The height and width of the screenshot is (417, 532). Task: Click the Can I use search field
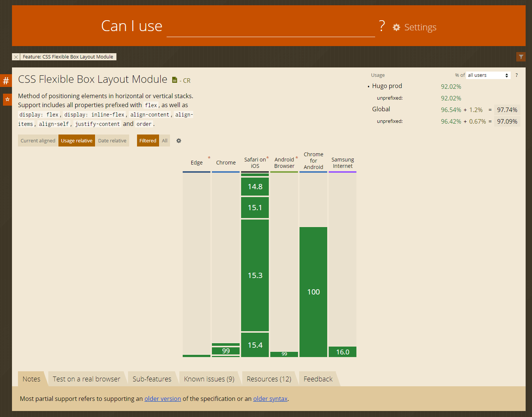pyautogui.click(x=271, y=27)
